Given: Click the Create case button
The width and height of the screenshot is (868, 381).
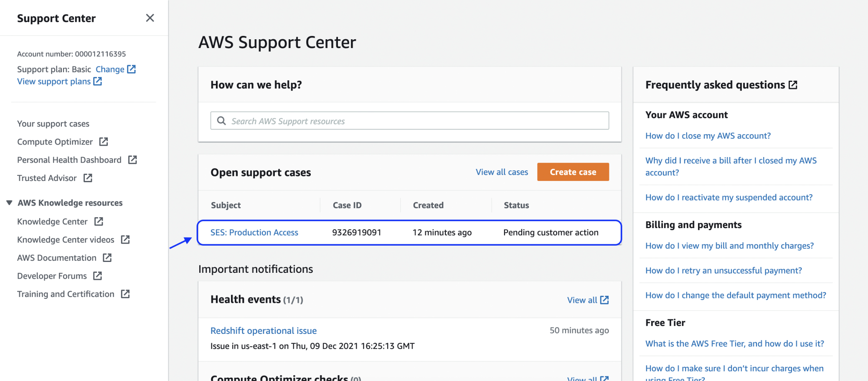Looking at the screenshot, I should tap(573, 172).
